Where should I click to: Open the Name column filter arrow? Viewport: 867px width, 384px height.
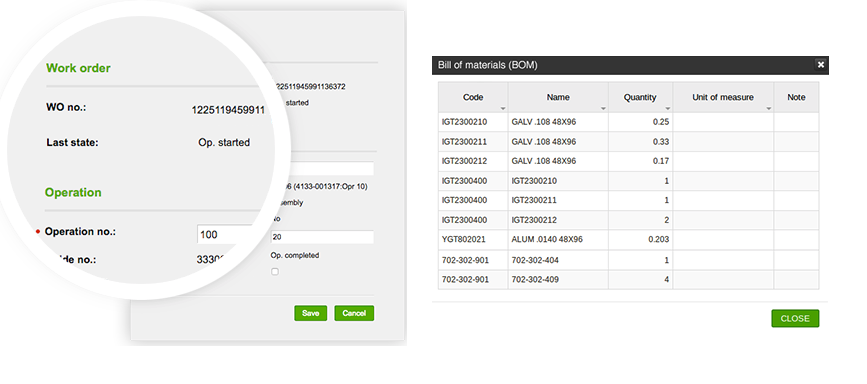[603, 108]
